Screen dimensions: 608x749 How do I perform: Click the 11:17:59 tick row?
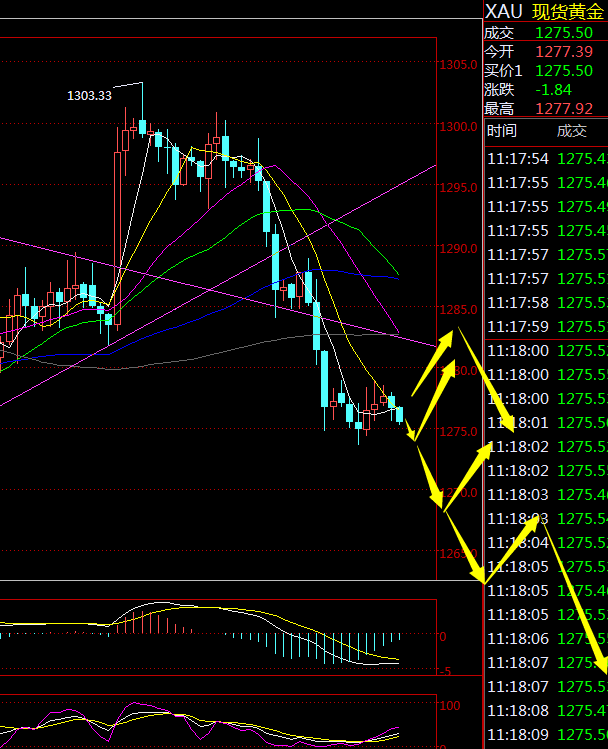547,327
